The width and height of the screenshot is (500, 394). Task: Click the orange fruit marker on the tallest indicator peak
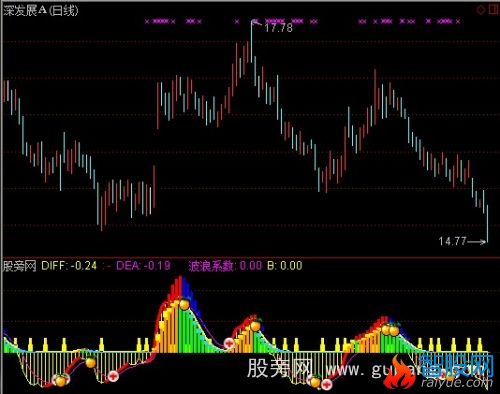pos(184,304)
